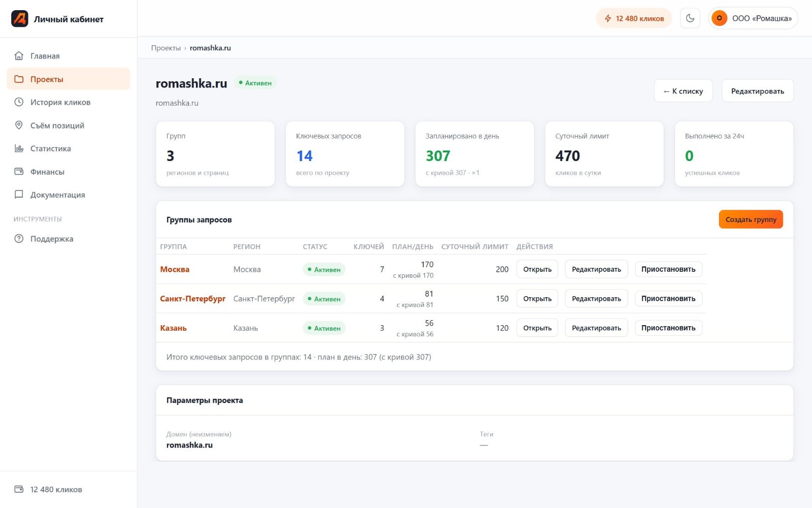The height and width of the screenshot is (508, 812).
Task: Open the ООО «Ромашка» account menu
Action: click(x=753, y=18)
